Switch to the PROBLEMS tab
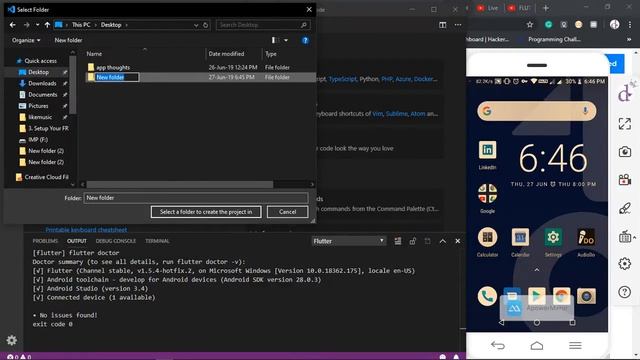The width and height of the screenshot is (640, 360). (45, 241)
